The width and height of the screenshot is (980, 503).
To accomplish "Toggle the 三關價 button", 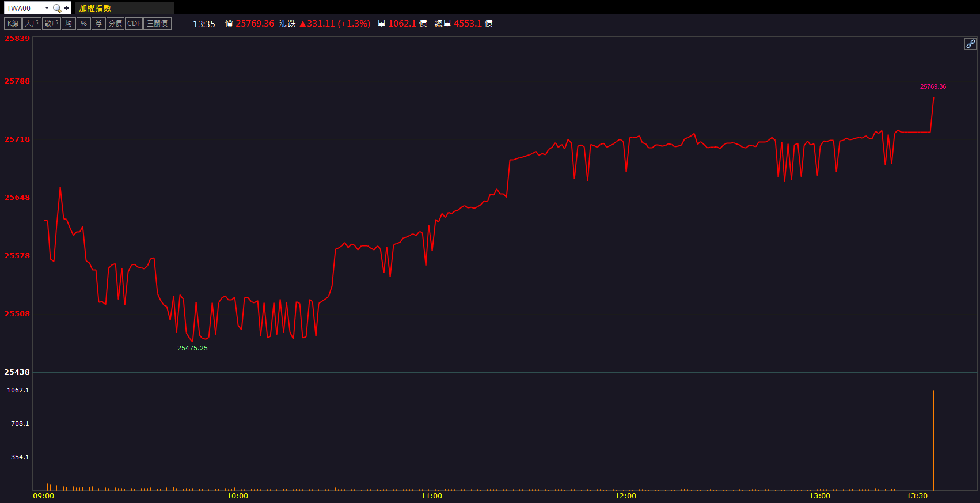I will (x=157, y=24).
